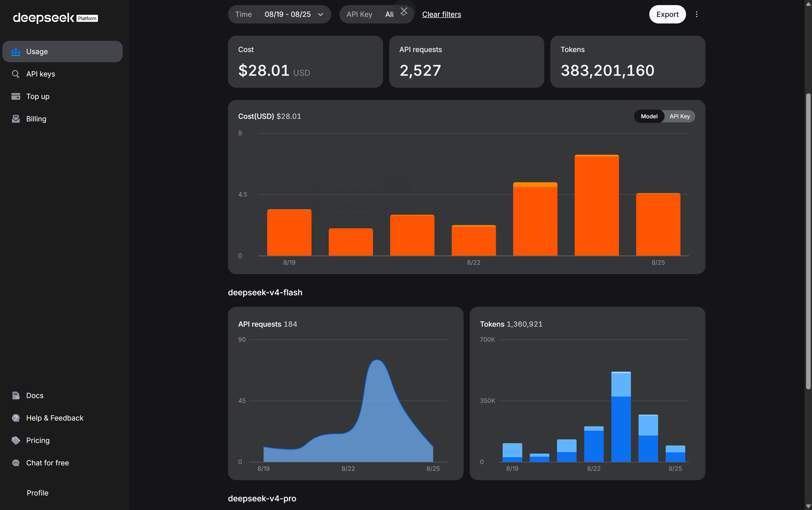Image resolution: width=812 pixels, height=510 pixels.
Task: Click the scrollbar down arrow
Action: [808, 506]
